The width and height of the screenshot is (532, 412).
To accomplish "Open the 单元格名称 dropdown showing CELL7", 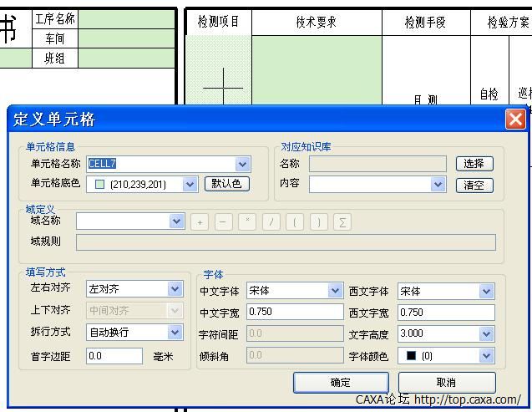I will [x=242, y=165].
